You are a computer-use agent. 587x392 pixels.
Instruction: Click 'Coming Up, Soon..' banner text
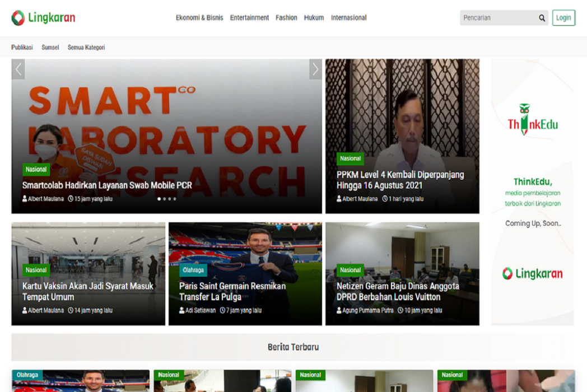[533, 223]
